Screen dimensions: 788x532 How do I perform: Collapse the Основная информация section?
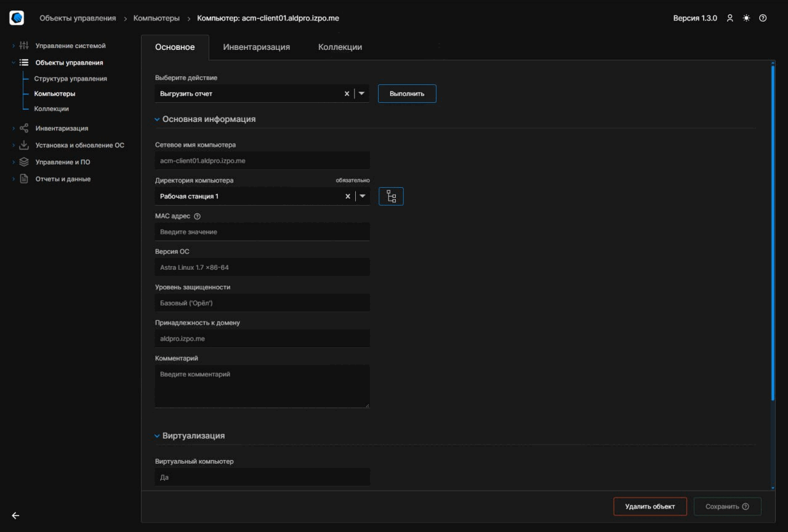pyautogui.click(x=157, y=119)
